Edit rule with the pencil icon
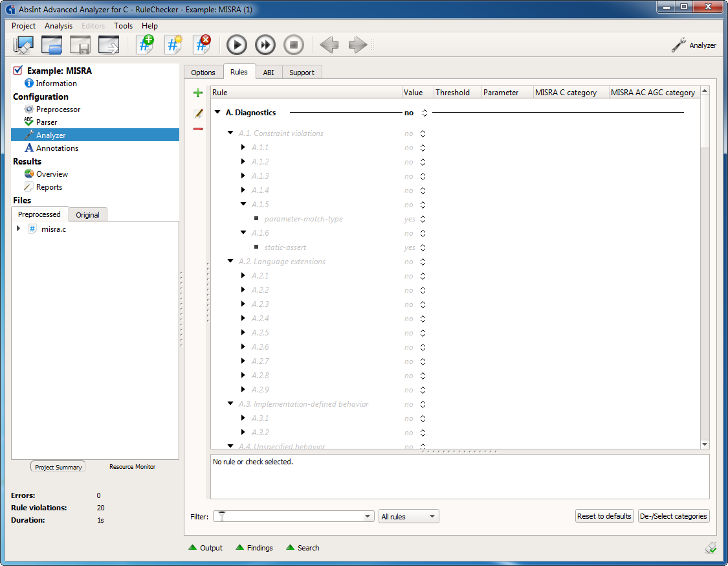This screenshot has height=566, width=728. coord(198,113)
